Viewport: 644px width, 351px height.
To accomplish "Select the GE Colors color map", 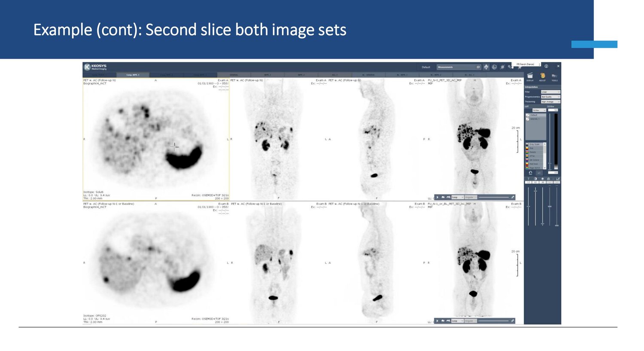I will [x=535, y=160].
